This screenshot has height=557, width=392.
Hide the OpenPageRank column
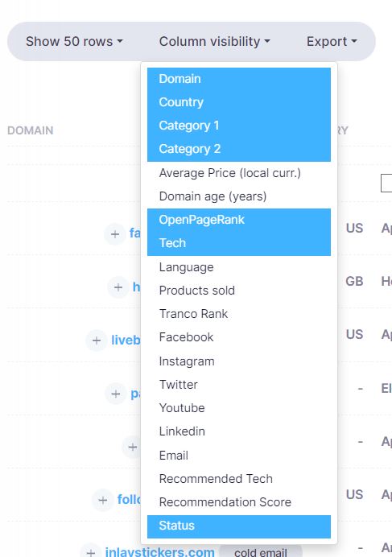(x=239, y=220)
